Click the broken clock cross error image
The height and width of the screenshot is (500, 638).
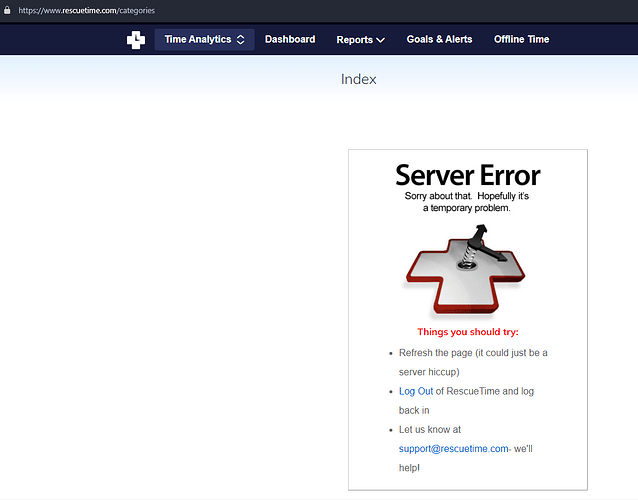click(465, 270)
